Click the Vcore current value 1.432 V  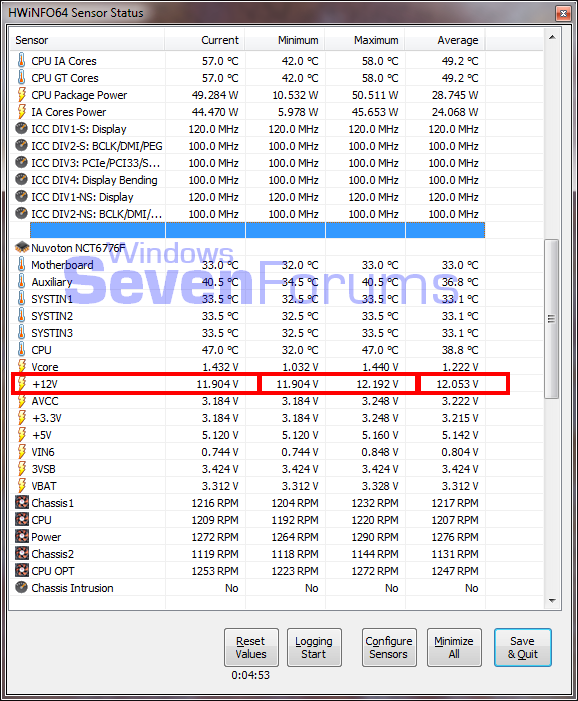point(220,367)
